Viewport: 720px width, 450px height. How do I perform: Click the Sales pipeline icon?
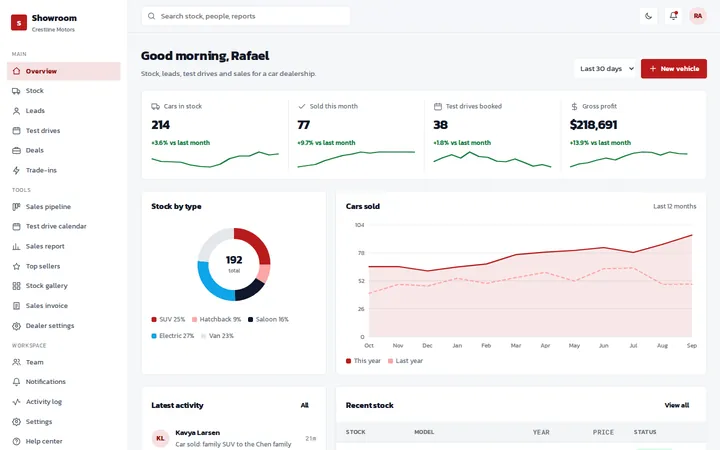(17, 207)
